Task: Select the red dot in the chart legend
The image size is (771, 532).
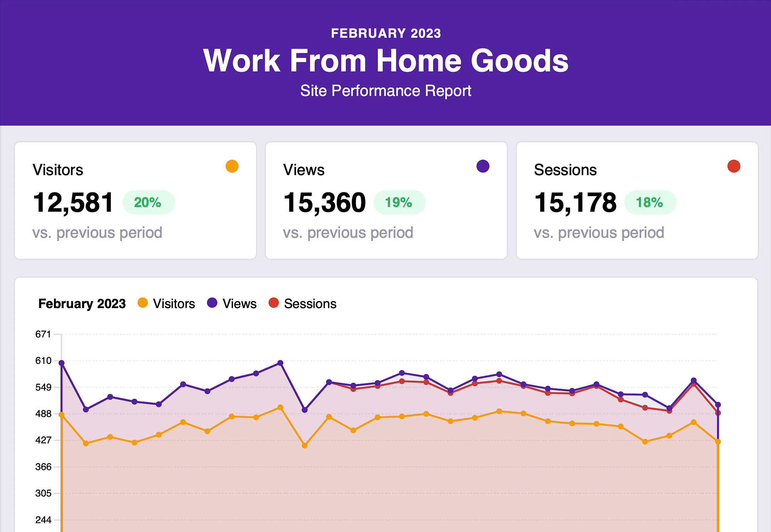Action: (x=274, y=303)
